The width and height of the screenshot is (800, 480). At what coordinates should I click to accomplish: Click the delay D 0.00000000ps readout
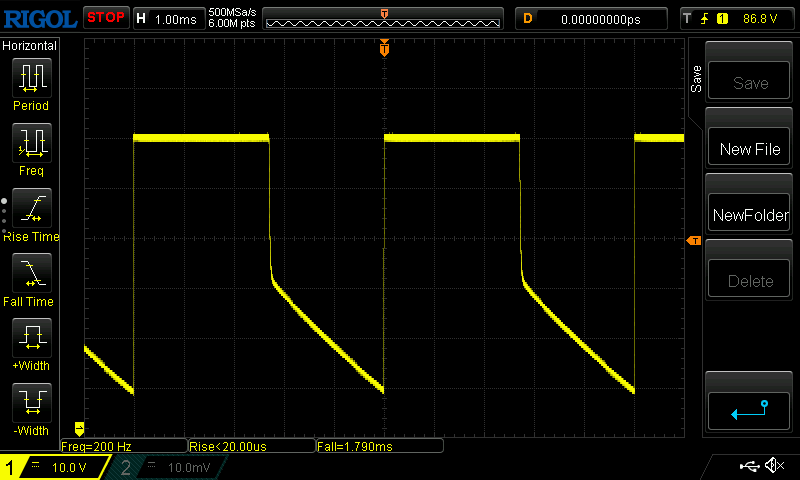point(591,19)
